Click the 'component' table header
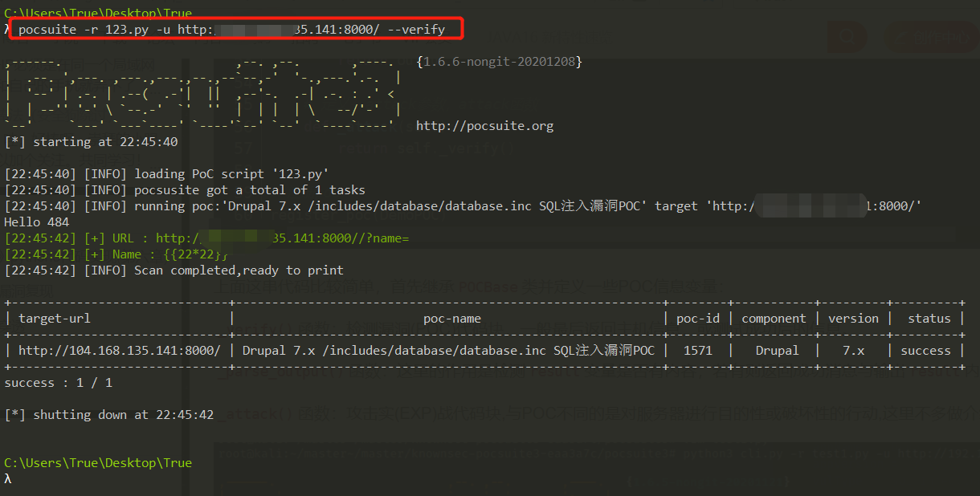 [x=774, y=319]
